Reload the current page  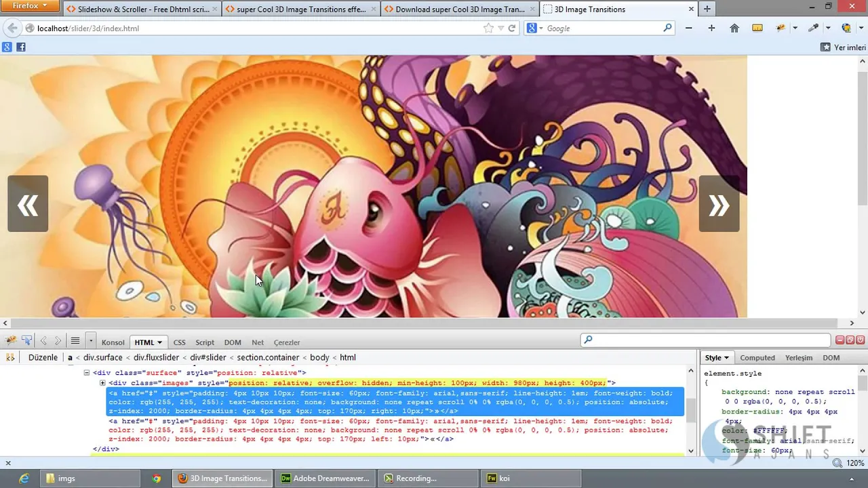click(x=512, y=28)
